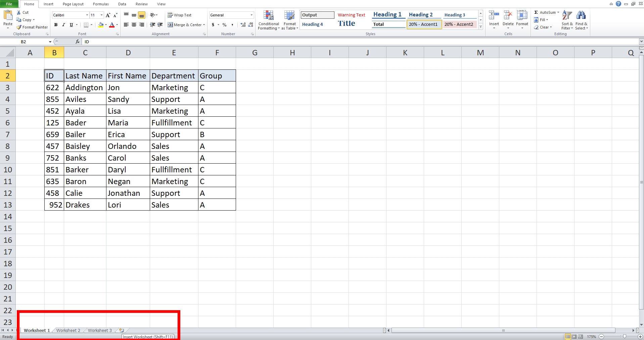Image resolution: width=644 pixels, height=340 pixels.
Task: Add a new sheet with the Insert Worksheet tab icon
Action: point(122,330)
